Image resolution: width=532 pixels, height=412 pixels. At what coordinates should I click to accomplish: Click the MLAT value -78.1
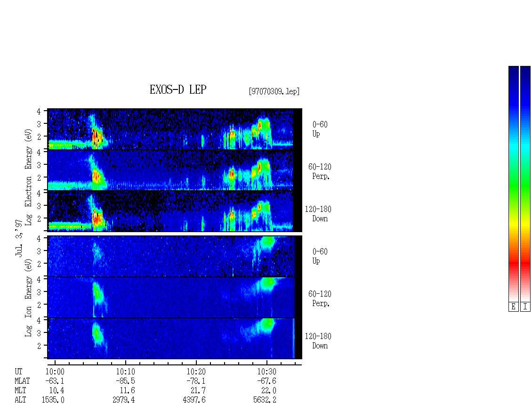point(196,381)
